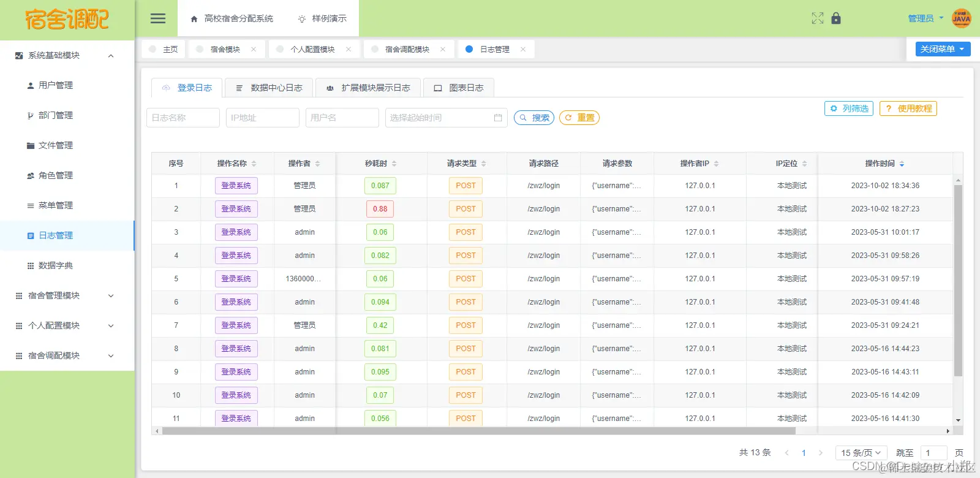Sort by 操作时间 column

[902, 164]
